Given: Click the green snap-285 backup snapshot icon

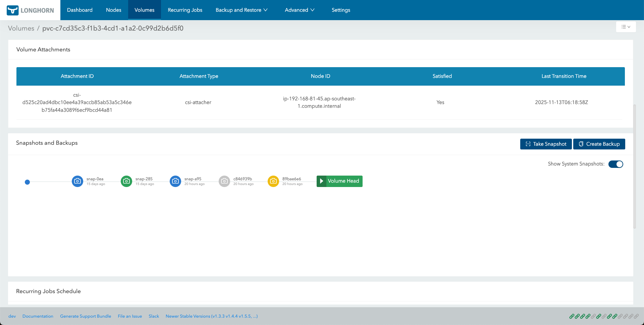Looking at the screenshot, I should coord(126,181).
